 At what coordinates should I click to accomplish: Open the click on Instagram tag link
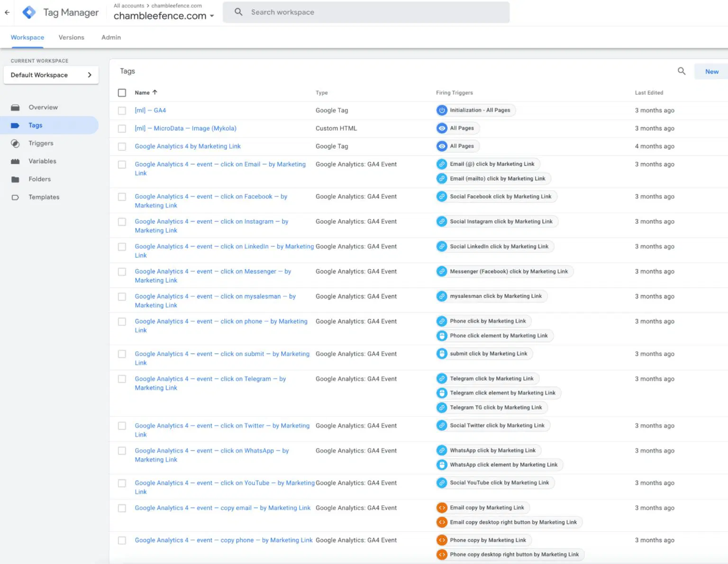pyautogui.click(x=211, y=226)
